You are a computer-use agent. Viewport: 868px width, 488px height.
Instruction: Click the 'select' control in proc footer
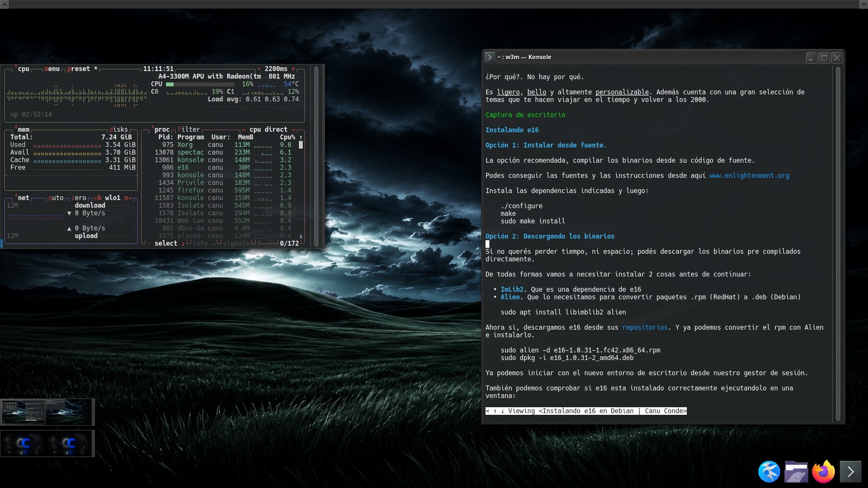pyautogui.click(x=166, y=243)
